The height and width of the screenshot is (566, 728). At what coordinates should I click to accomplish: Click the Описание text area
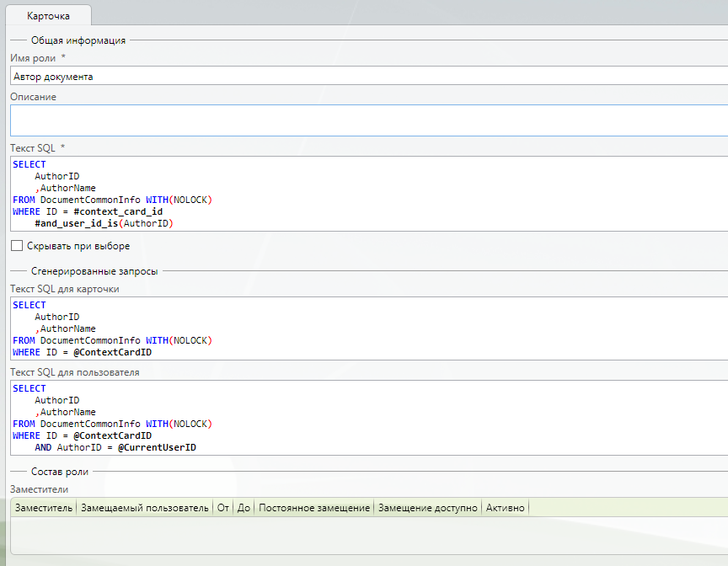(x=367, y=120)
